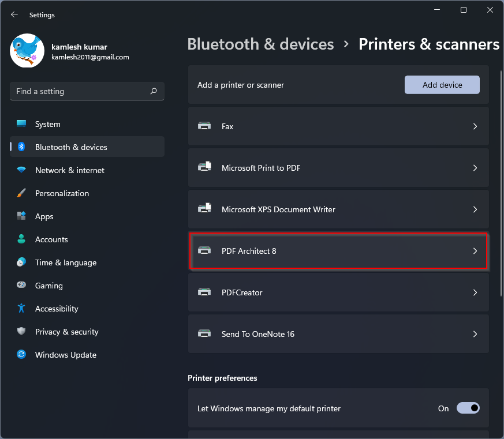Viewport: 504px width, 439px height.
Task: Click the Add device button
Action: click(442, 85)
